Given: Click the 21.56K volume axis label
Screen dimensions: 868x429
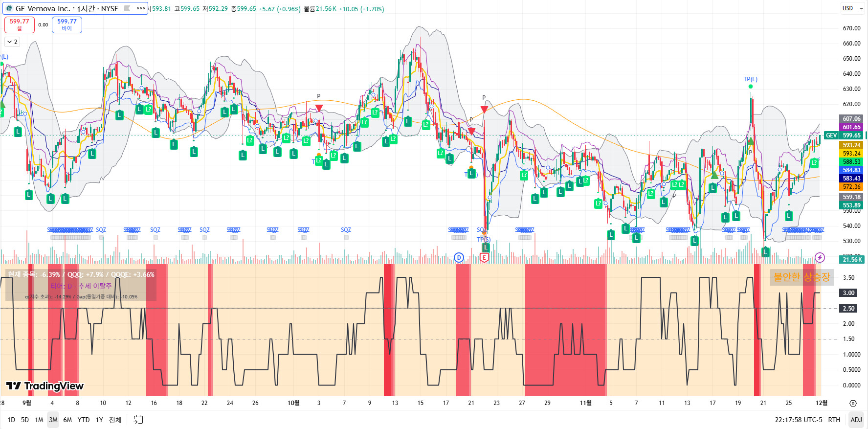Looking at the screenshot, I should click(852, 260).
